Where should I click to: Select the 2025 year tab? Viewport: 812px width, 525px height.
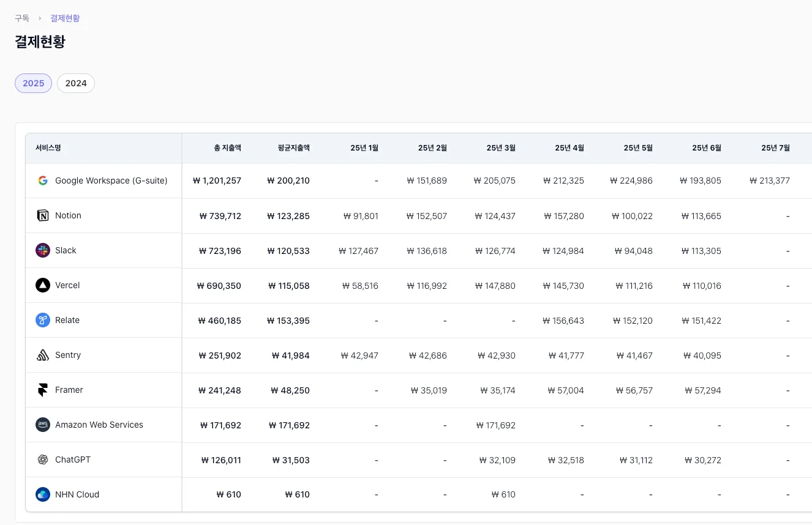point(33,83)
